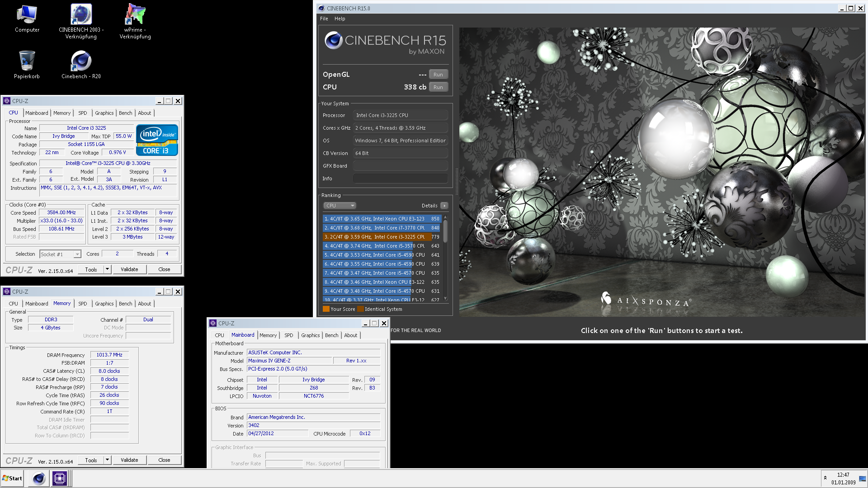This screenshot has width=868, height=488.
Task: Open the Cinebench - R20 shortcut icon
Action: [x=81, y=65]
